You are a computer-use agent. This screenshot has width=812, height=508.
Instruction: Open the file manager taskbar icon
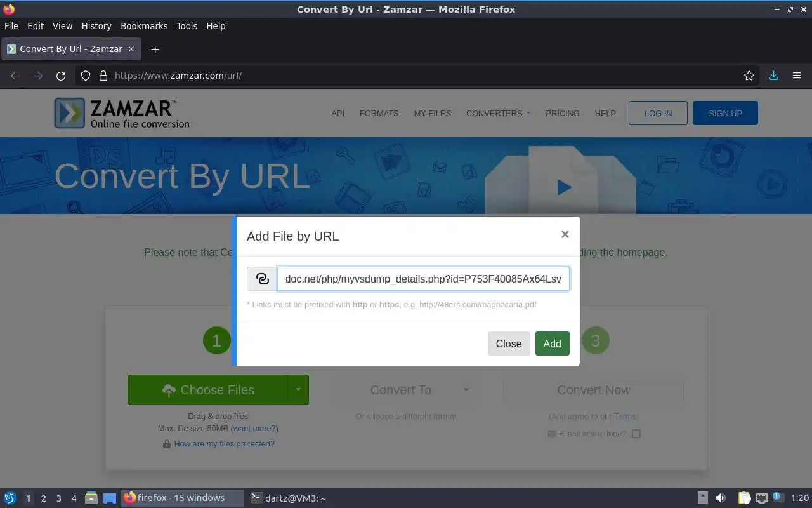[91, 498]
